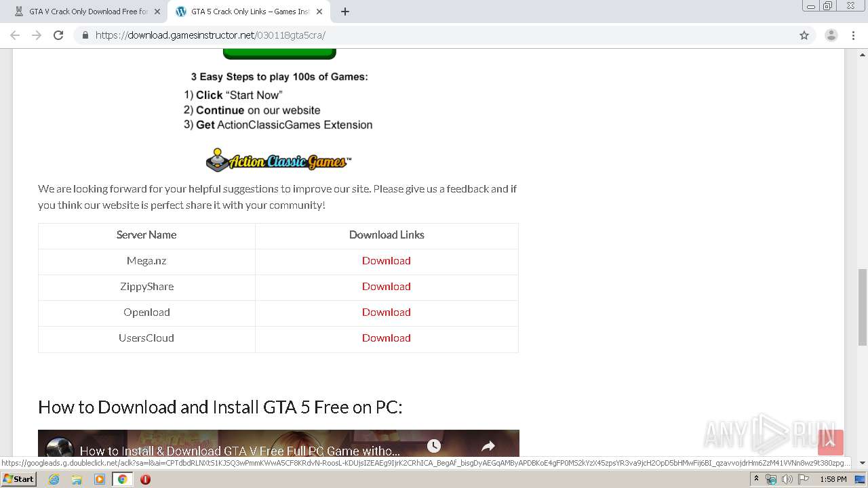Screen dimensions: 868x488
Task: Click the 'ZippyShare' server name cell
Action: point(146,287)
